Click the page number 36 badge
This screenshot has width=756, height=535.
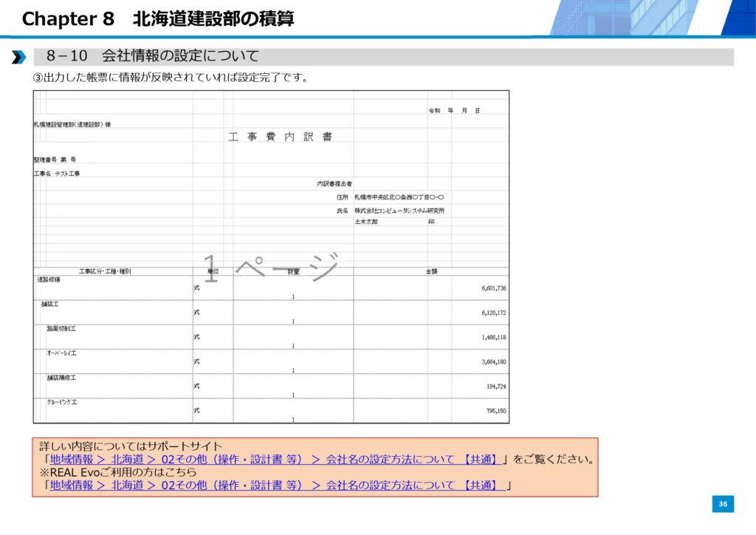pos(723,504)
